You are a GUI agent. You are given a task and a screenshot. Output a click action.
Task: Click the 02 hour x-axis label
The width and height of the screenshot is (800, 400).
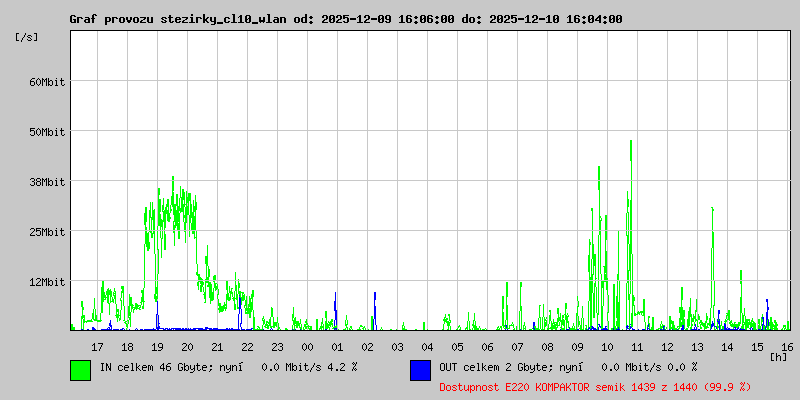click(x=367, y=347)
